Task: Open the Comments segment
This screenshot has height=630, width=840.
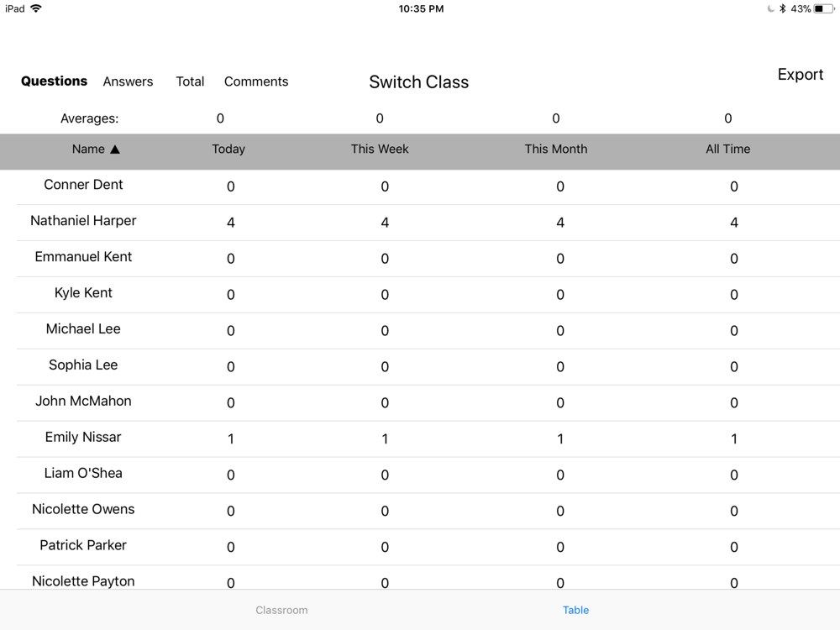Action: click(x=256, y=81)
